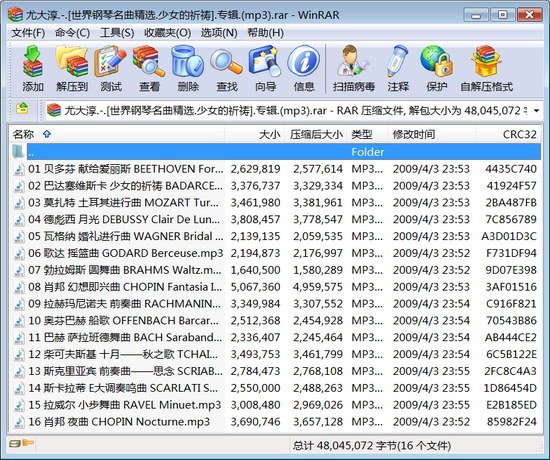Open the 命令(C) menu

pos(72,33)
